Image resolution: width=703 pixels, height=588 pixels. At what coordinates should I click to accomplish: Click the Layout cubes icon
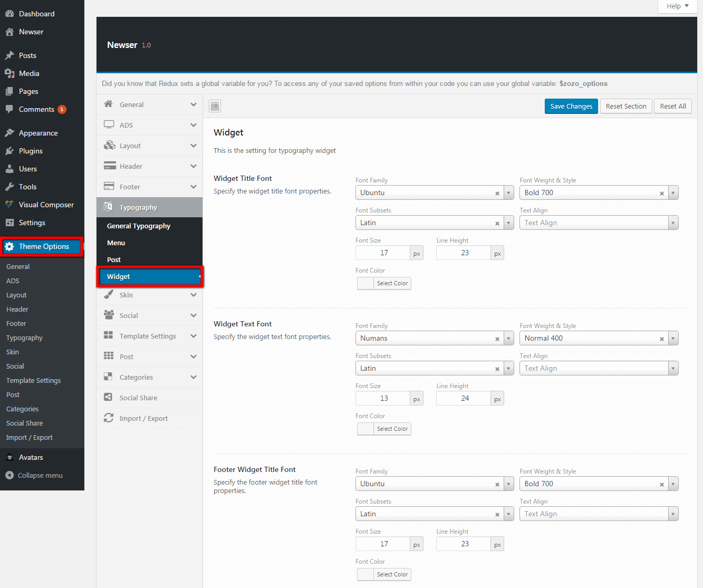(109, 146)
